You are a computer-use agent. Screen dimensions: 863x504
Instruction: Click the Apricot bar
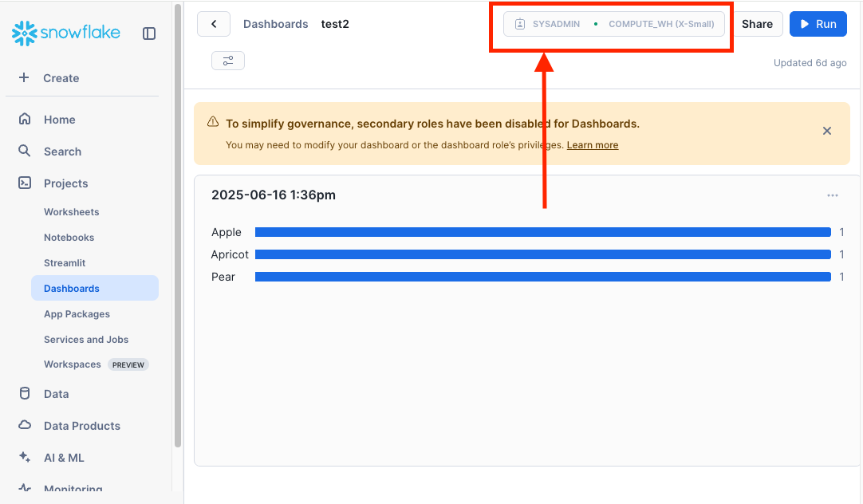(542, 254)
